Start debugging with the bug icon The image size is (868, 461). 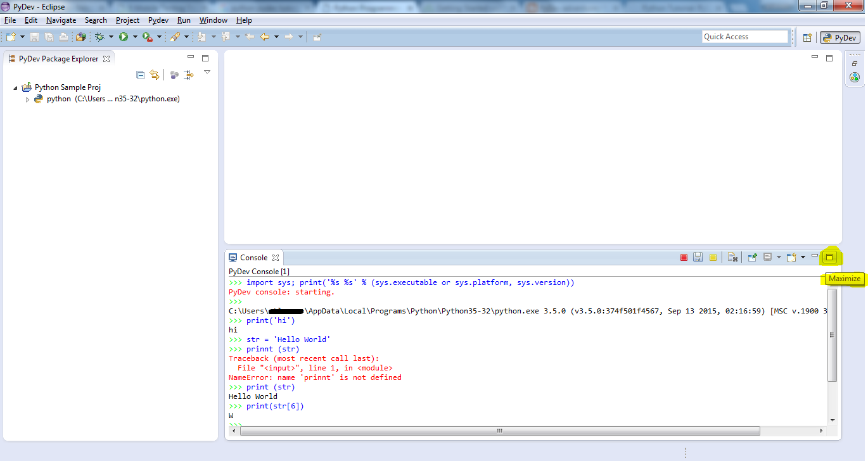click(99, 37)
